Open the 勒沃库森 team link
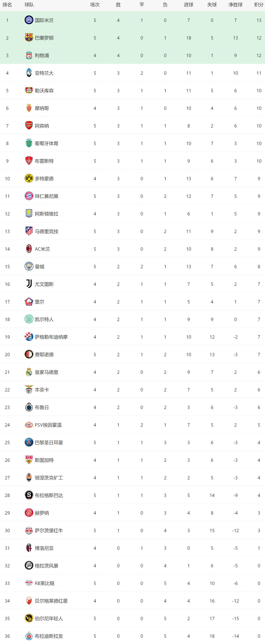265x644 pixels. [x=44, y=91]
